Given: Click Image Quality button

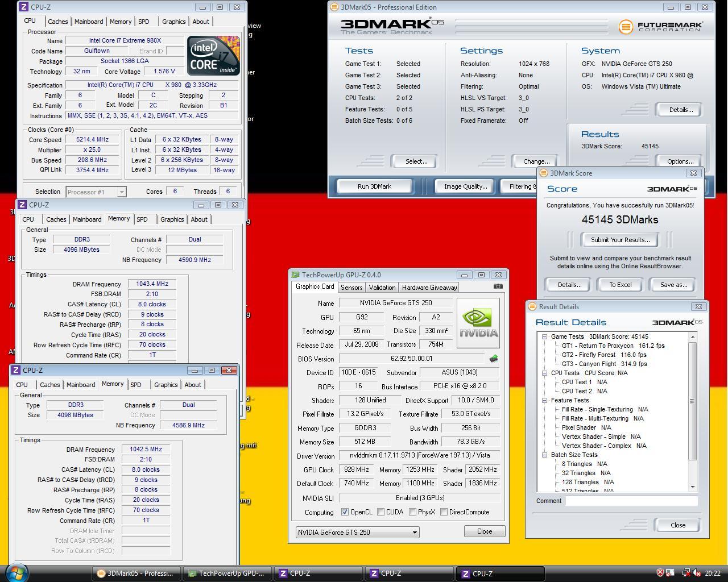Looking at the screenshot, I should click(x=465, y=186).
